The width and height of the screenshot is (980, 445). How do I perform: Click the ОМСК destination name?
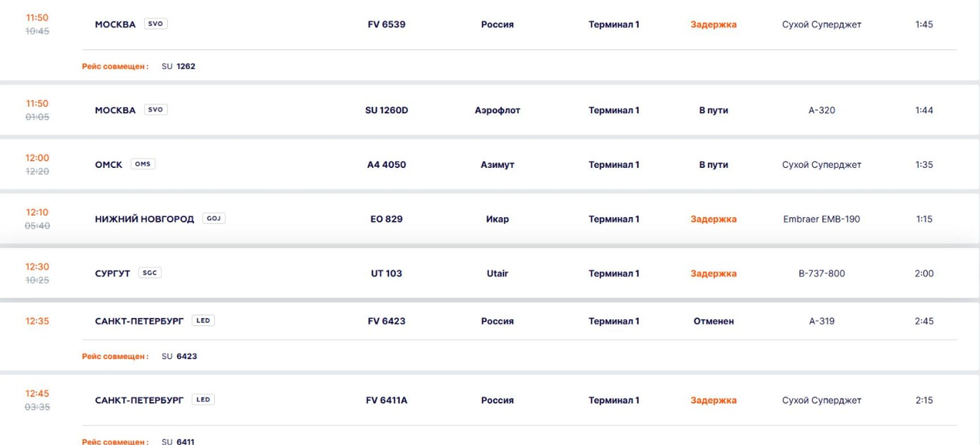click(109, 164)
